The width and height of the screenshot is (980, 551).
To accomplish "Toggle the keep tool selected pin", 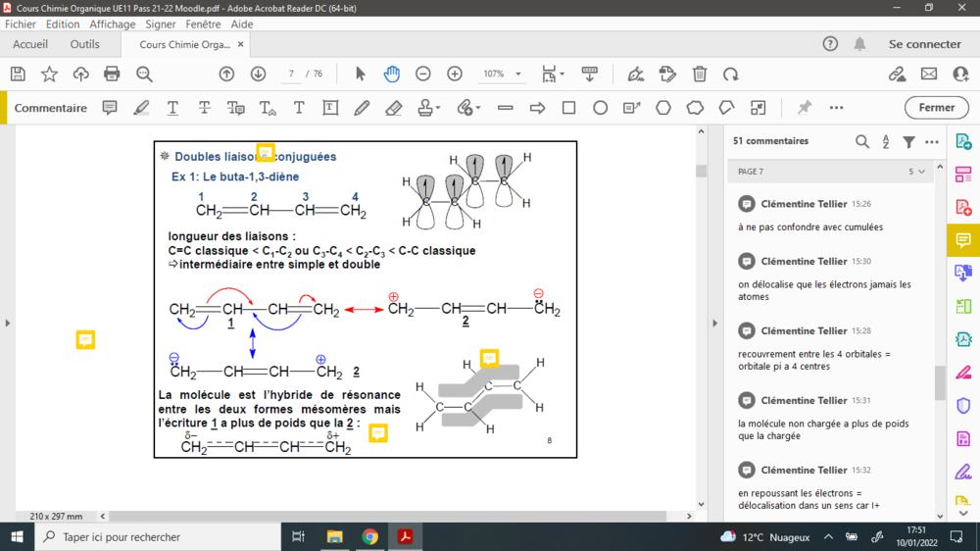I will (x=805, y=108).
